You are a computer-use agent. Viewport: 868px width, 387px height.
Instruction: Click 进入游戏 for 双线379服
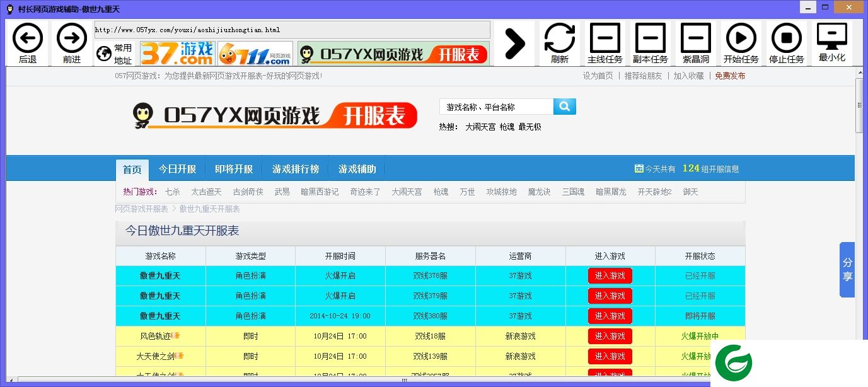tap(610, 296)
